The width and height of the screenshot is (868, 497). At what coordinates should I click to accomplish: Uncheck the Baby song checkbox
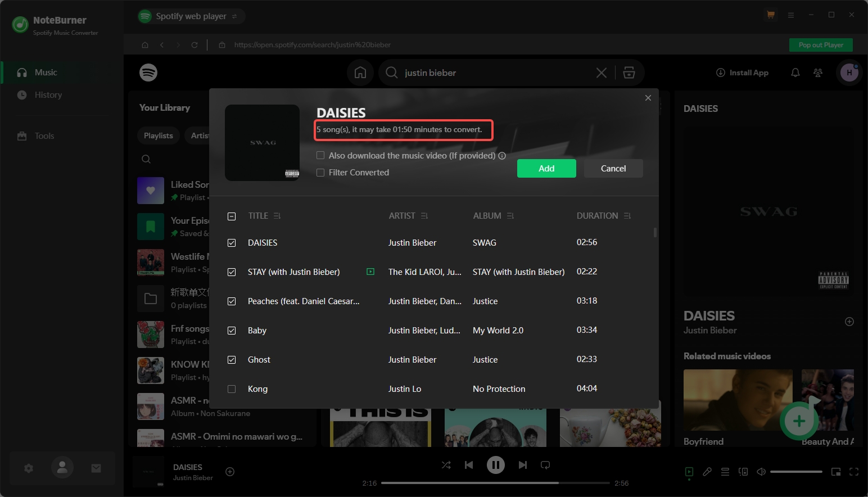click(x=232, y=331)
